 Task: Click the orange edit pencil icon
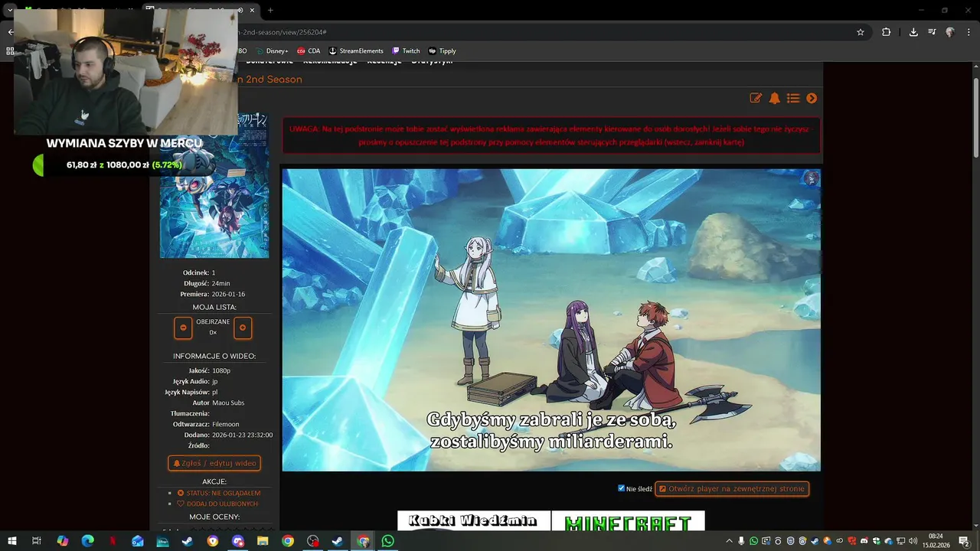(x=756, y=98)
